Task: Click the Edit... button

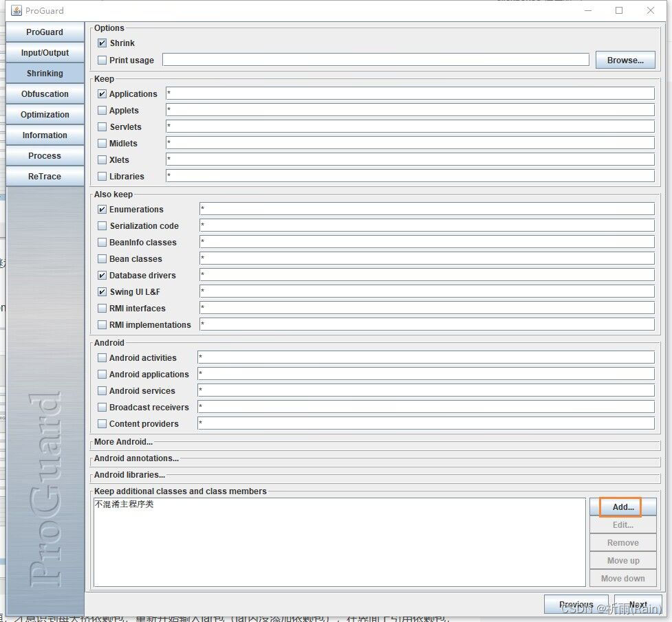Action: pyautogui.click(x=622, y=525)
